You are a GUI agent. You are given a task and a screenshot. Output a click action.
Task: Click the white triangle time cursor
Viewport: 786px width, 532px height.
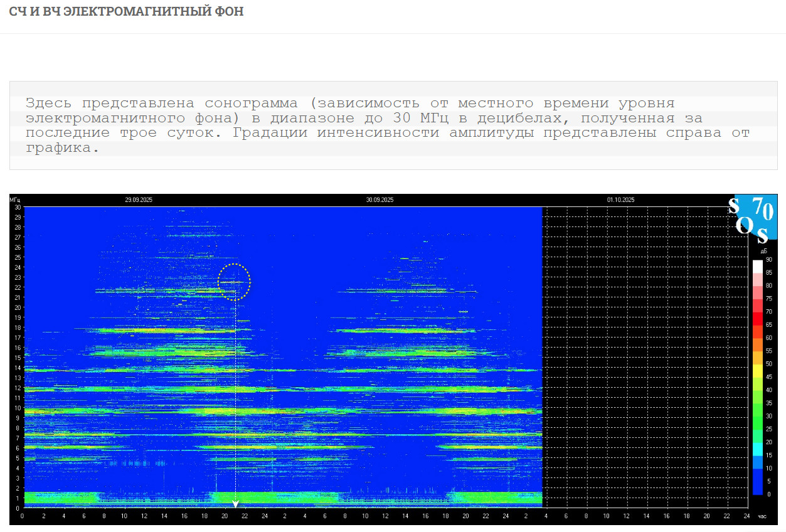(x=235, y=504)
